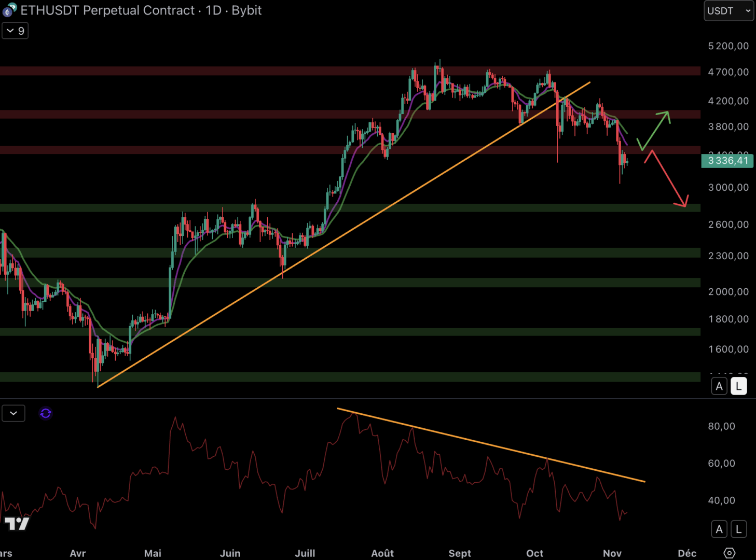Viewport: 756px width, 560px height.
Task: Toggle log scale L on price pane
Action: click(738, 386)
